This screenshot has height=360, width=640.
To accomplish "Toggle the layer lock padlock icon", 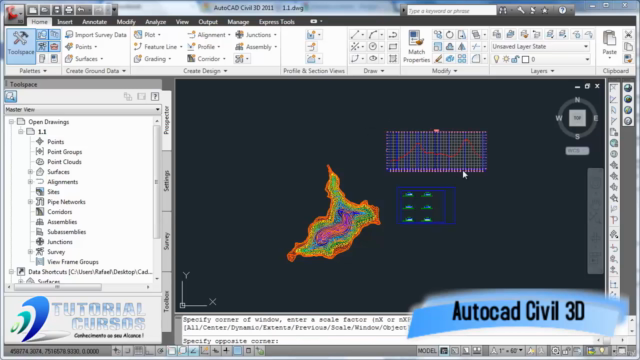I will tap(515, 59).
